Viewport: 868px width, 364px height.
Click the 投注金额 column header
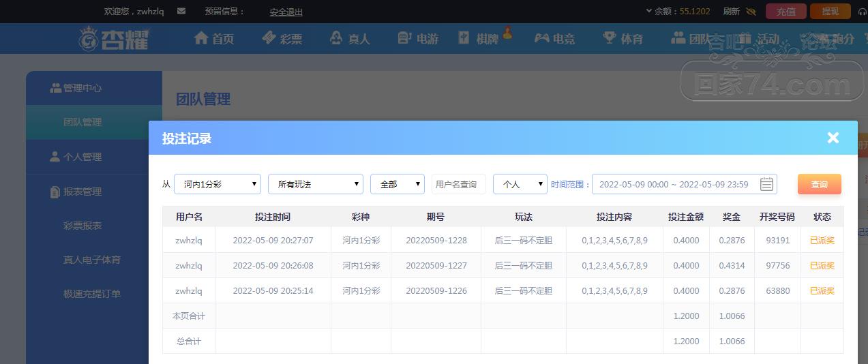point(686,217)
